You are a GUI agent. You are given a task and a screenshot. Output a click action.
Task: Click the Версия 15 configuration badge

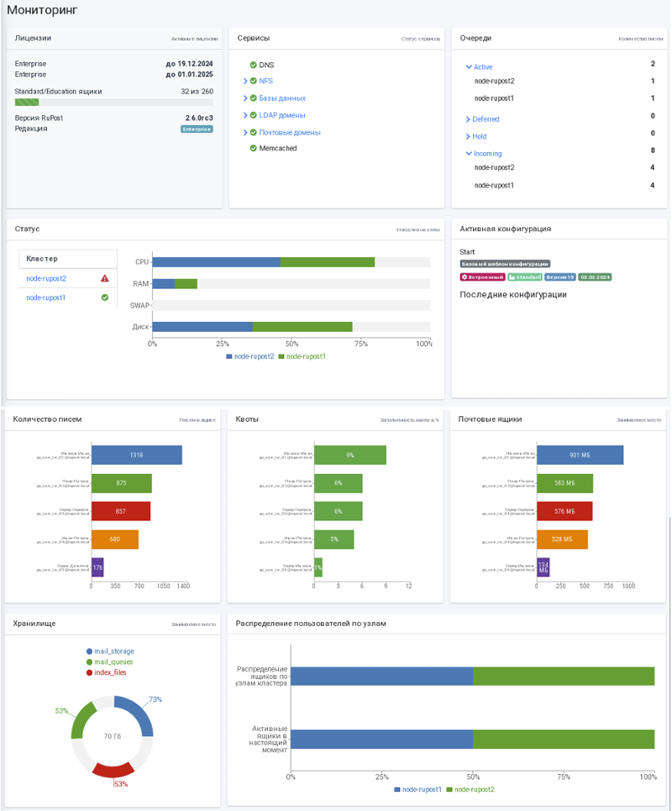click(x=559, y=276)
